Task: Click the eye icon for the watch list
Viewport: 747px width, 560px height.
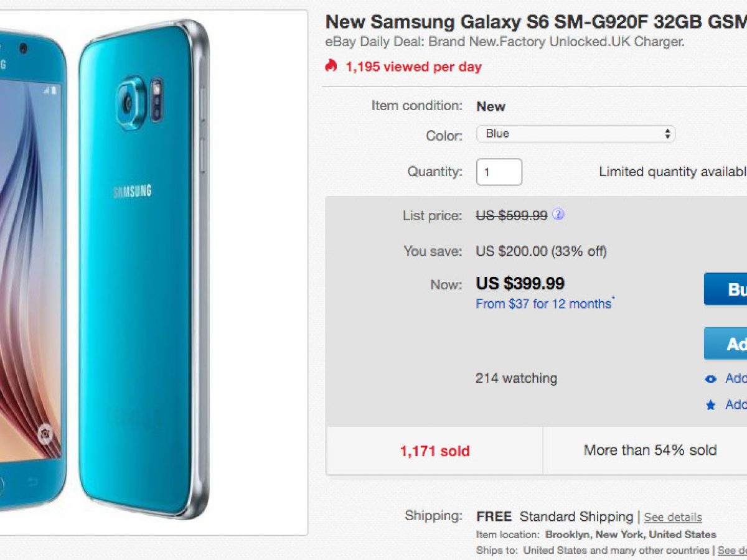Action: click(711, 379)
